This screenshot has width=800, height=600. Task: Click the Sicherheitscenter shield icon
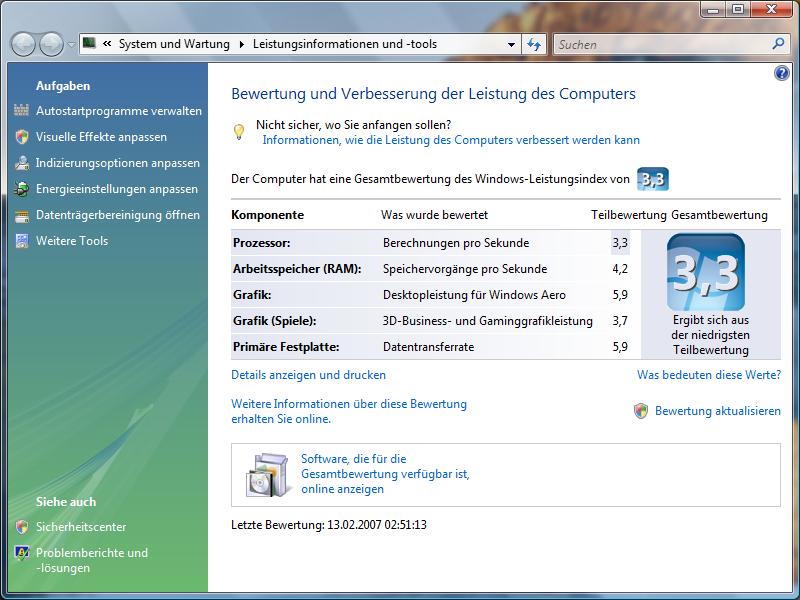click(x=21, y=527)
